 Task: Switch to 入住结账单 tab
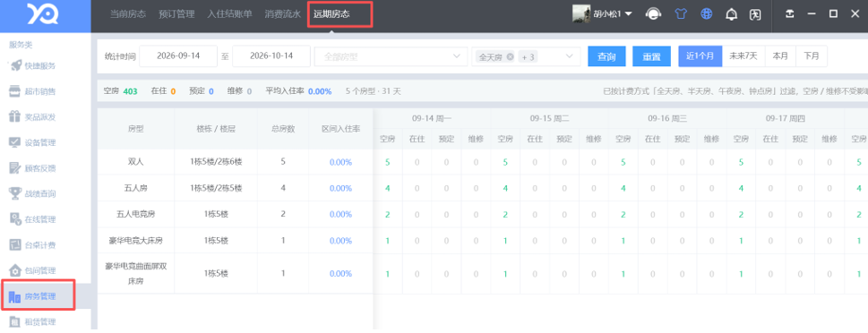tap(229, 14)
